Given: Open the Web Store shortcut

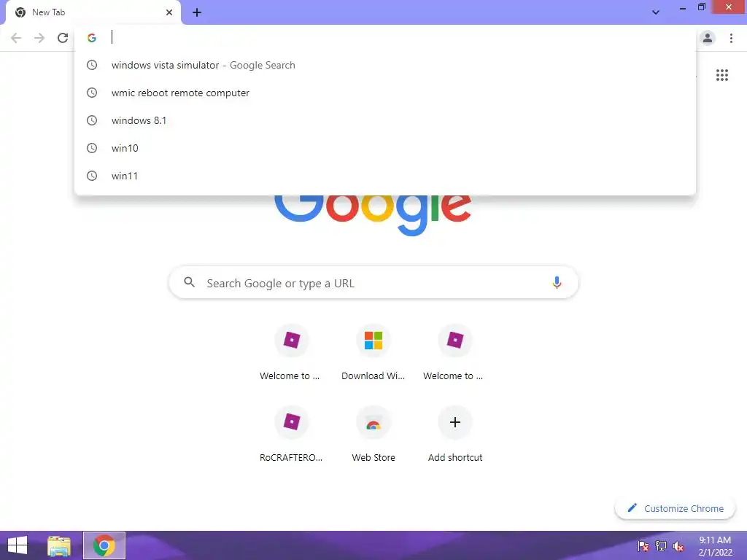Looking at the screenshot, I should coord(373,435).
